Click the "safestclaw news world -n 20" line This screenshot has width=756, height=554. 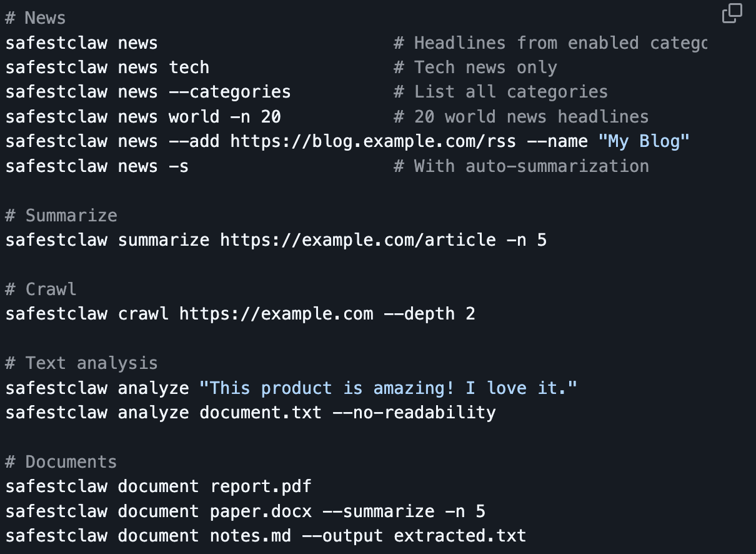pos(143,117)
